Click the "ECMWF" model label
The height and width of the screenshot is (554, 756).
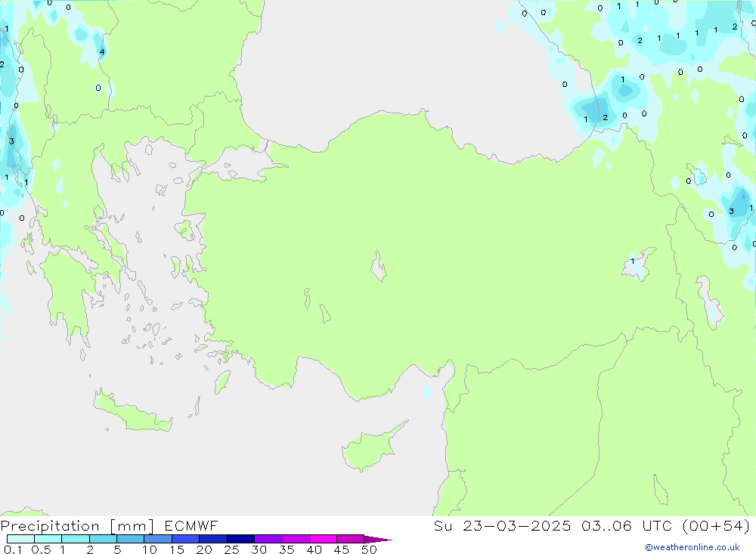click(191, 526)
